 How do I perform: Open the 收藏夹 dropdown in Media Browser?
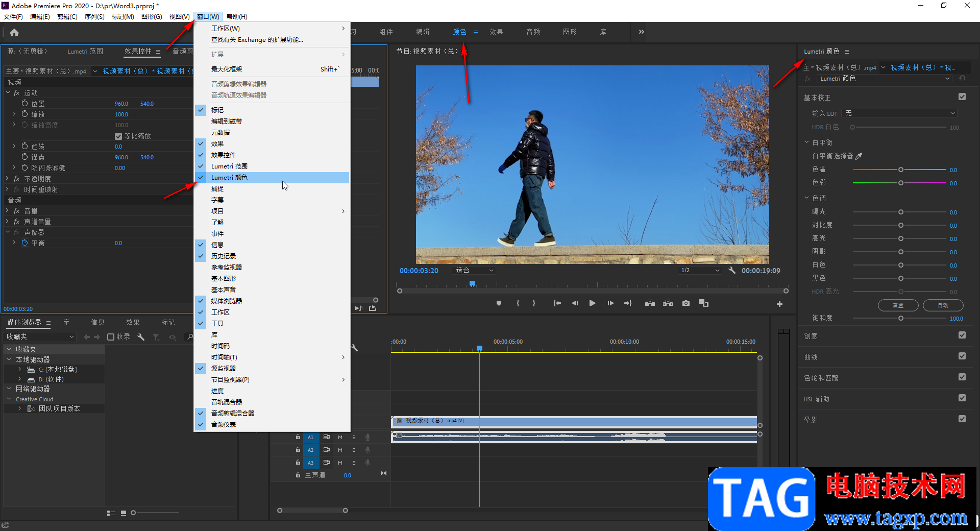pyautogui.click(x=40, y=337)
